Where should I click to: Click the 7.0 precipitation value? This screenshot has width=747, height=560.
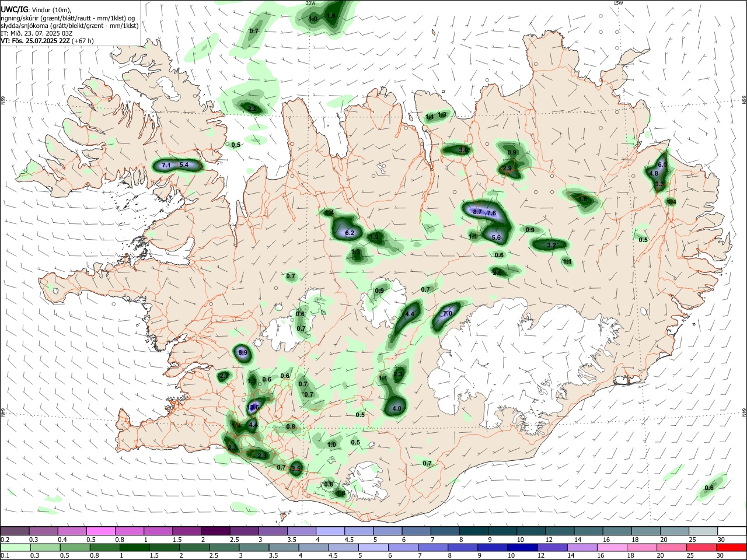click(448, 313)
